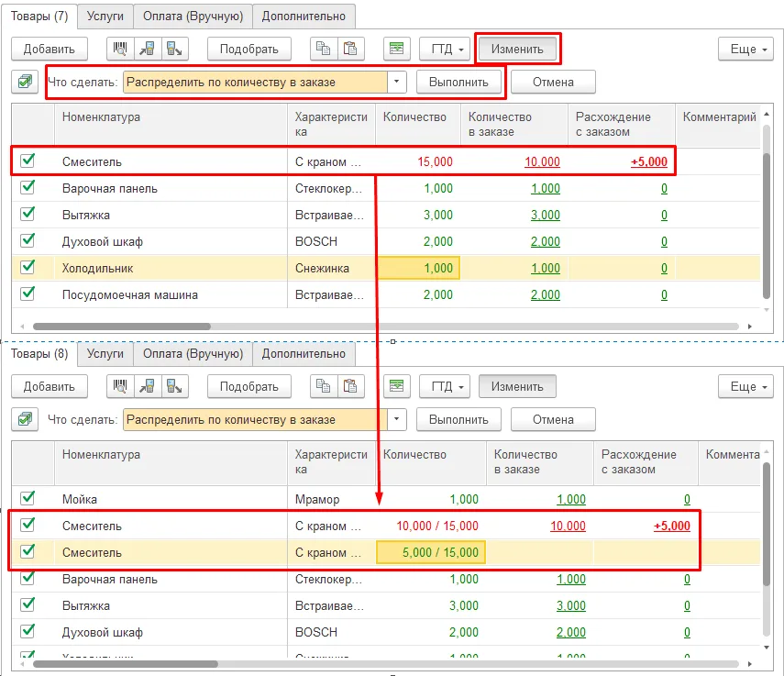This screenshot has width=784, height=676.
Task: Click paste rows icon in Товары (8) panel
Action: [x=350, y=386]
